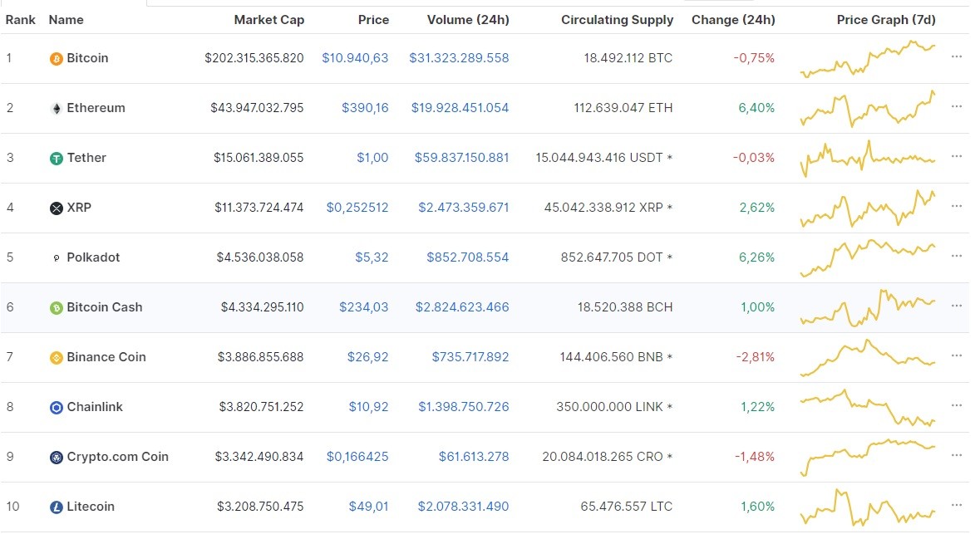Click Ethereum's 24h volume link
Viewport: 980px width, 534px height.
(458, 108)
